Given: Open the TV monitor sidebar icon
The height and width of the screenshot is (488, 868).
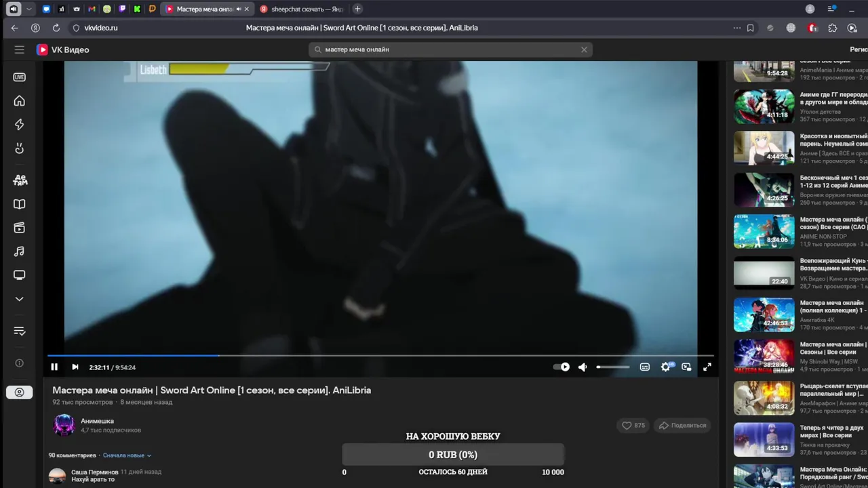Looking at the screenshot, I should [20, 275].
